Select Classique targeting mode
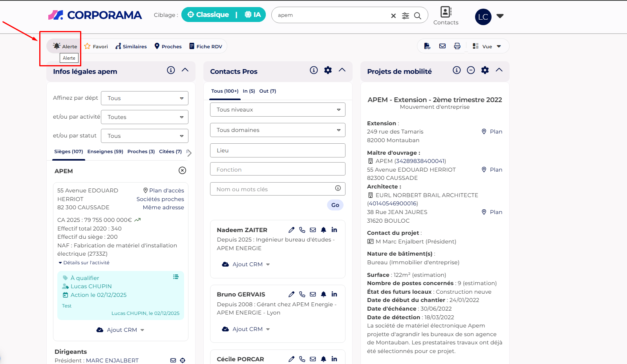Screen dimensions: 627x364 tap(208, 15)
